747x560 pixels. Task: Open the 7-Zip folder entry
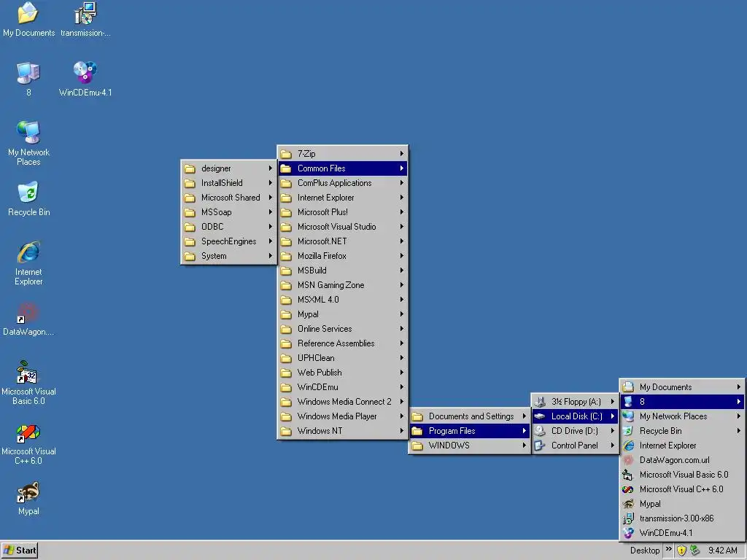(x=343, y=154)
